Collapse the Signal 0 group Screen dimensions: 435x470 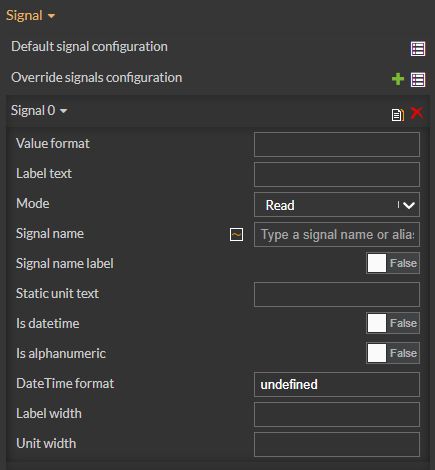click(x=39, y=110)
